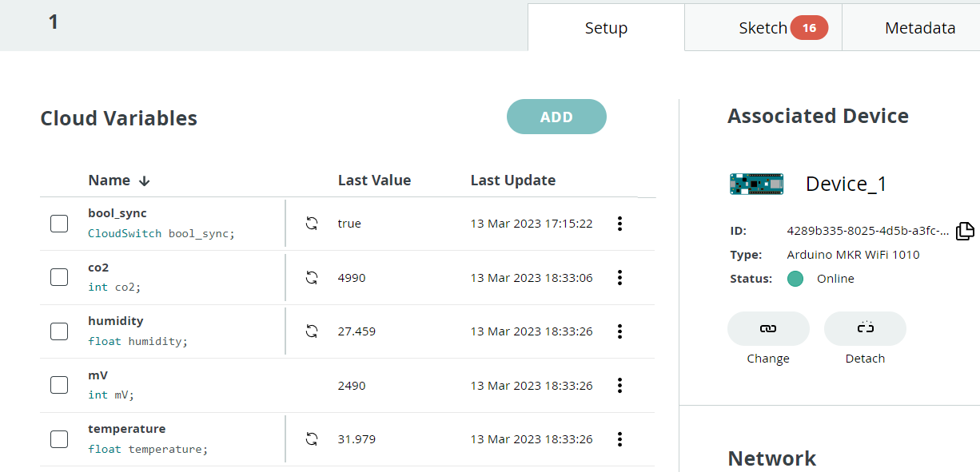980x472 pixels.
Task: Click the green Online status dot
Action: pyautogui.click(x=796, y=279)
